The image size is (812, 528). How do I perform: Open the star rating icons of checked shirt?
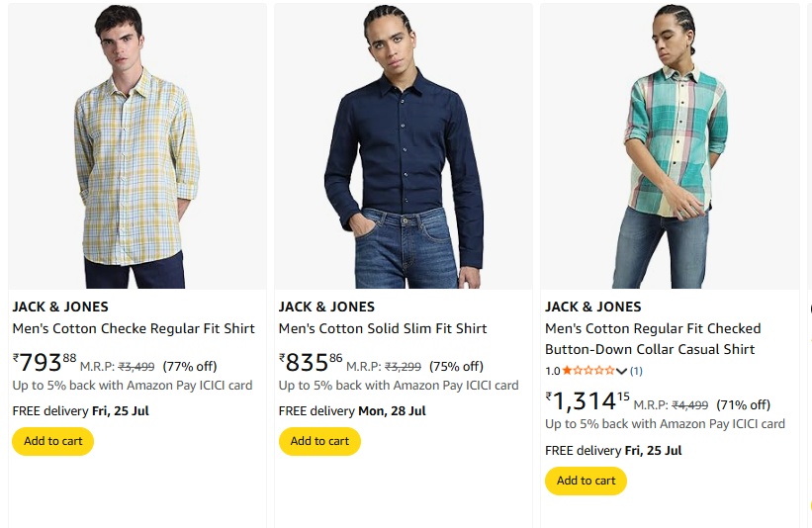[x=588, y=371]
